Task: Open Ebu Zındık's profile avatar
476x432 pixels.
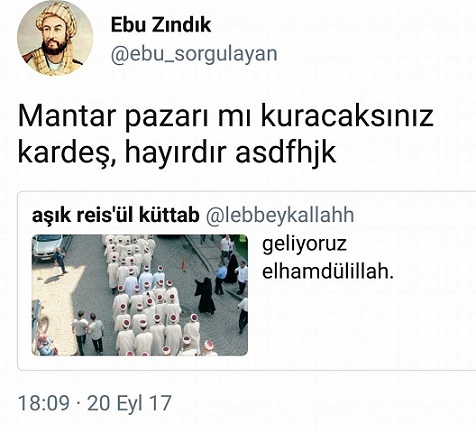Action: coord(55,38)
